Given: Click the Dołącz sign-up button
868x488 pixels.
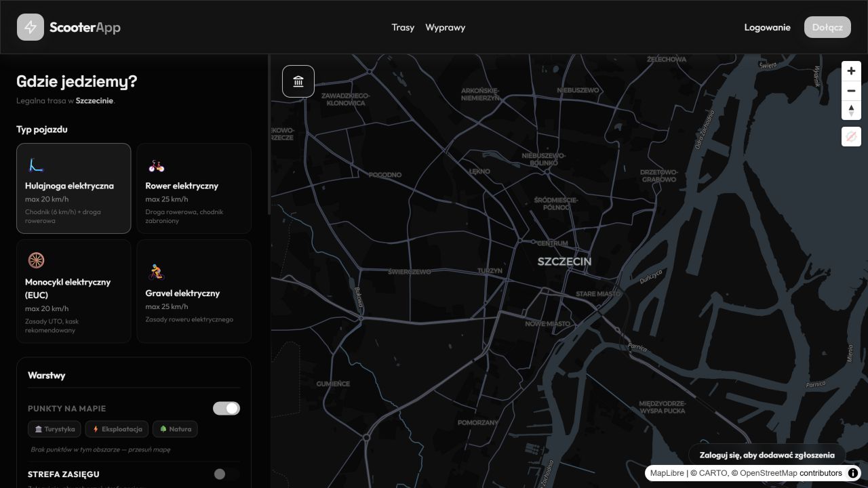Looking at the screenshot, I should [827, 27].
